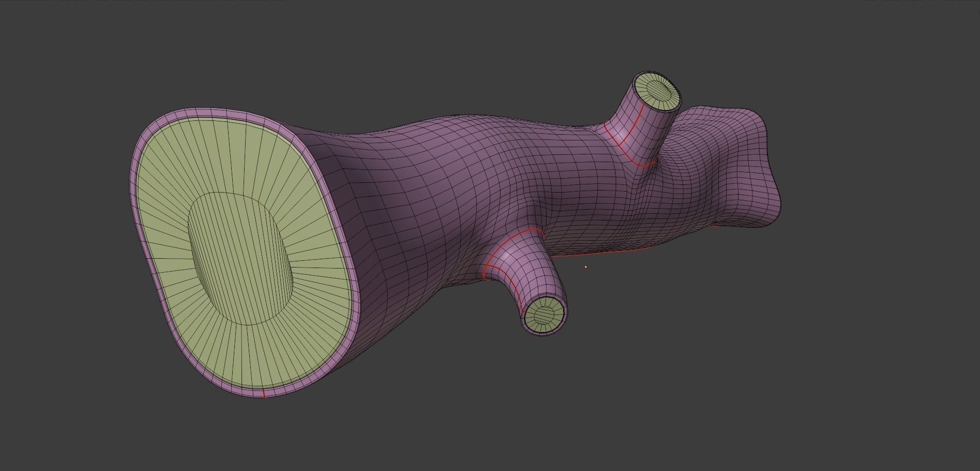
Task: Select the green cap of the lower branch
Action: tap(544, 315)
